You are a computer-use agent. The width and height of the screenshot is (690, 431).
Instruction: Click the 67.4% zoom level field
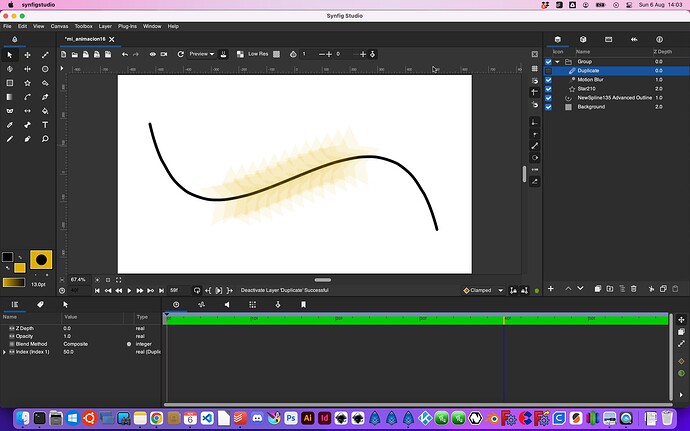click(79, 280)
